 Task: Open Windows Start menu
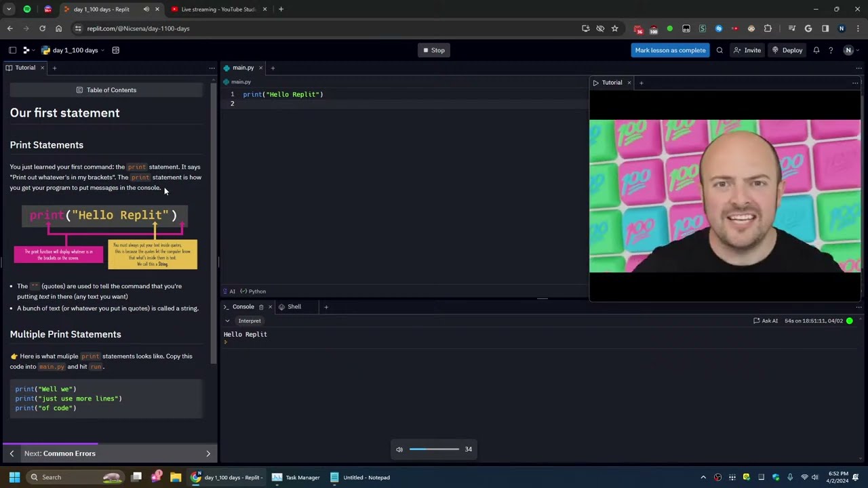point(14,477)
